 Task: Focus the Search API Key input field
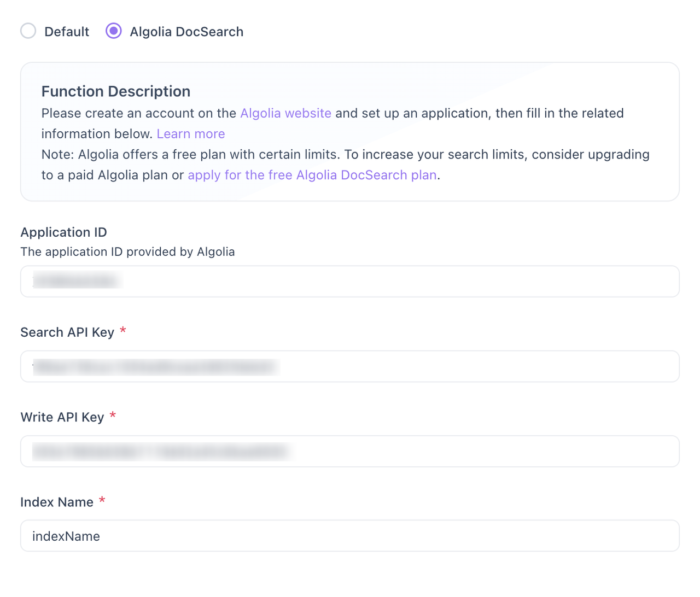click(x=350, y=366)
